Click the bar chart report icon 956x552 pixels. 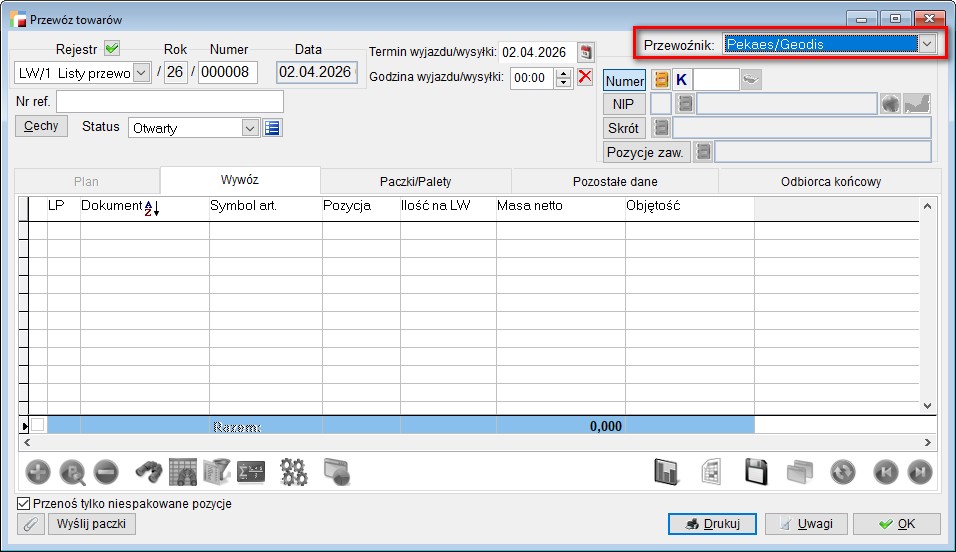click(x=665, y=472)
